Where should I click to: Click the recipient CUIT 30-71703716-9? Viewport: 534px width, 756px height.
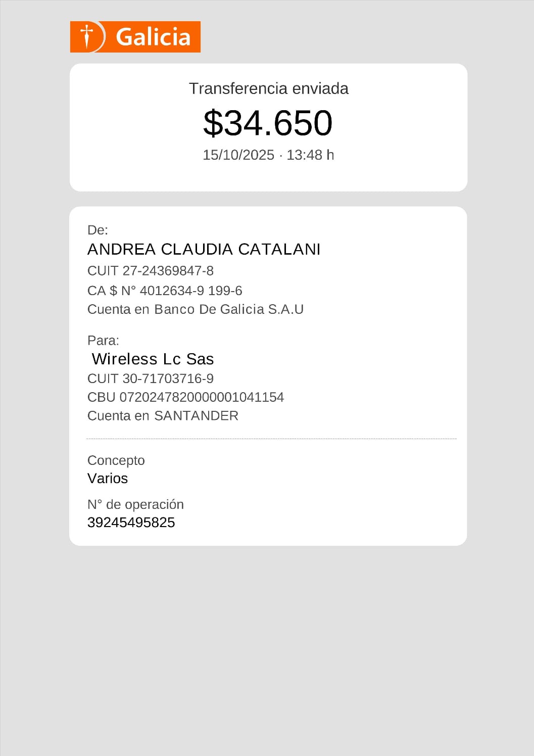pyautogui.click(x=150, y=379)
